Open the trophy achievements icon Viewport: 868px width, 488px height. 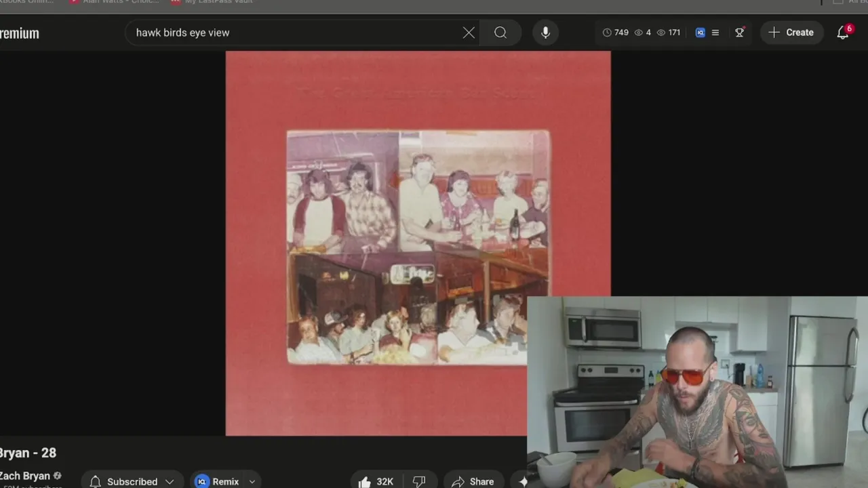[x=740, y=33]
